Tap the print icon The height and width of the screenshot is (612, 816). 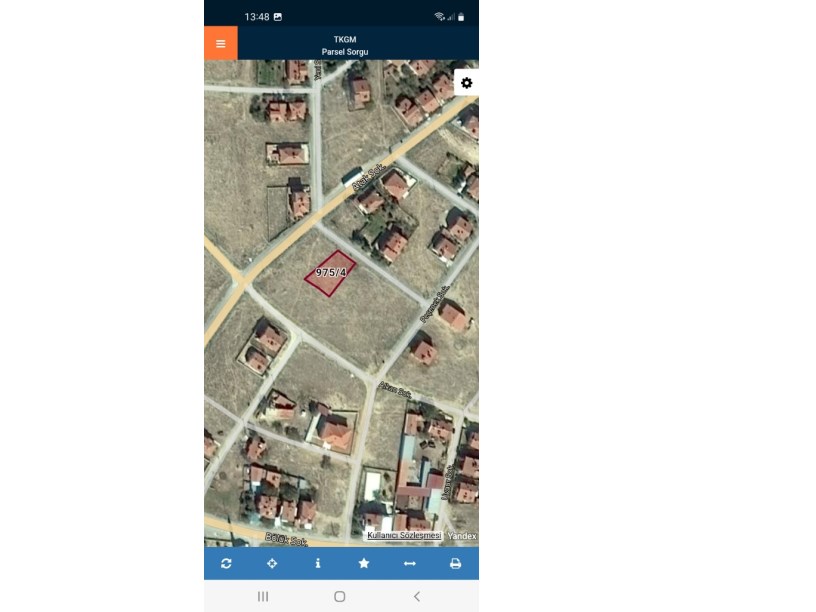(455, 563)
